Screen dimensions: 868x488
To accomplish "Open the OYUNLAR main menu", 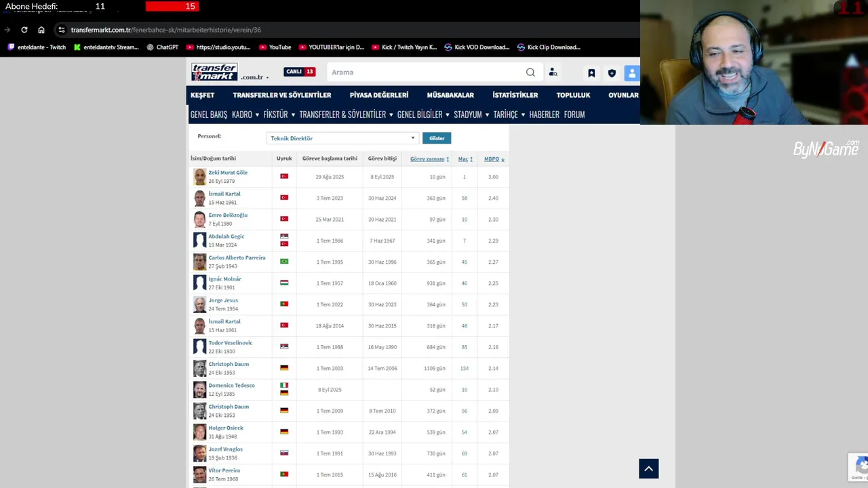I will coord(623,95).
